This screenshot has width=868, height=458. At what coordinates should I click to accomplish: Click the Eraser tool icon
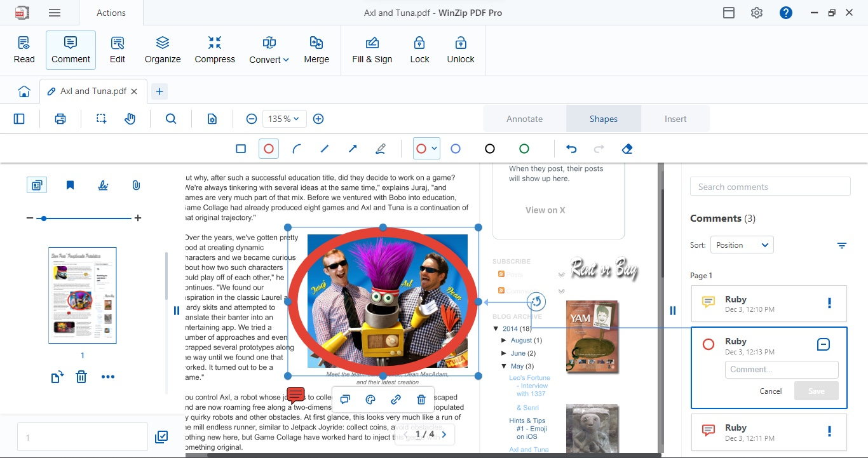coord(627,149)
